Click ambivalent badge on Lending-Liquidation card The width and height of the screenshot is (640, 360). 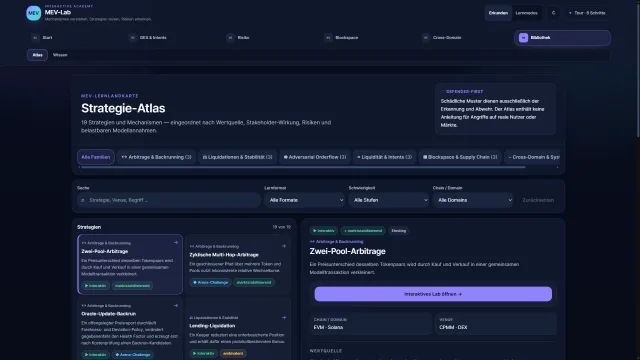coord(233,353)
